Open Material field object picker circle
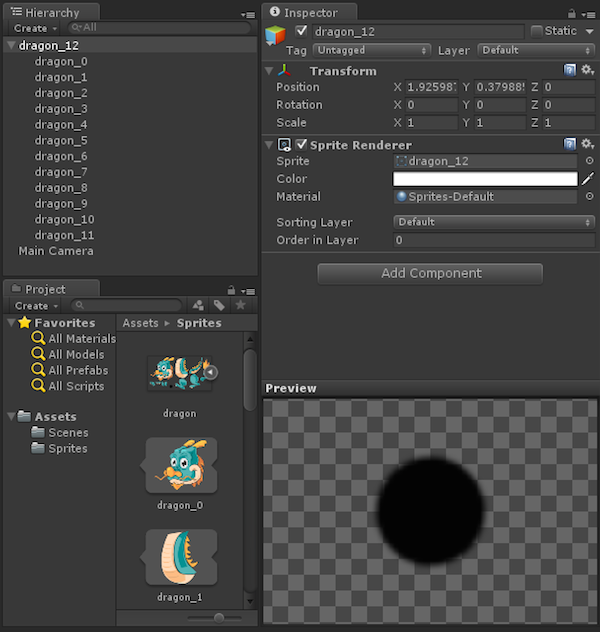 click(589, 196)
